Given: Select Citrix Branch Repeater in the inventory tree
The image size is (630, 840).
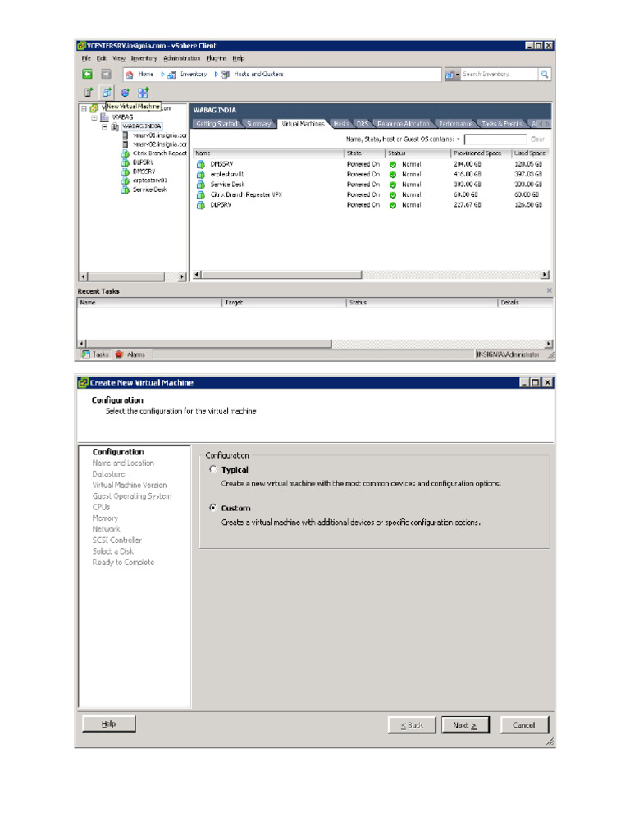Looking at the screenshot, I should click(160, 153).
